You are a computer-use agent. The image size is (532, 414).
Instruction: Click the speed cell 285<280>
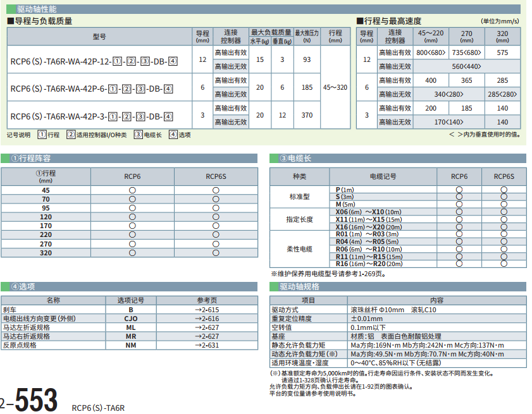click(502, 94)
